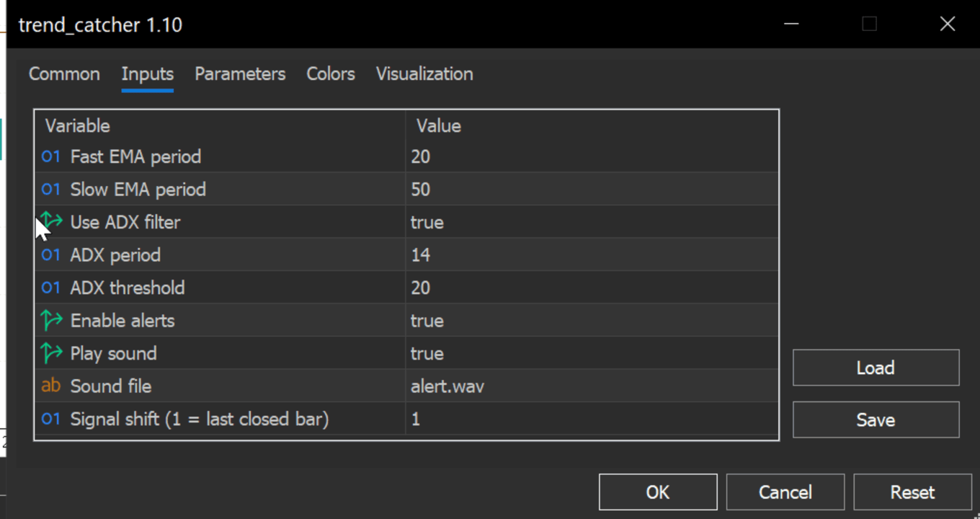Click the boolean icon beside Enable alerts

pyautogui.click(x=52, y=321)
